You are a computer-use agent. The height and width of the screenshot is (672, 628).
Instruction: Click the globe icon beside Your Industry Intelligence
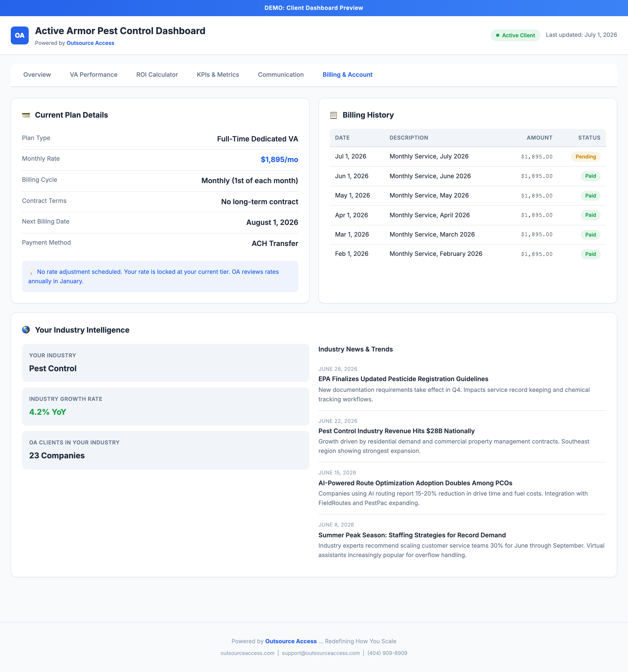[26, 330]
